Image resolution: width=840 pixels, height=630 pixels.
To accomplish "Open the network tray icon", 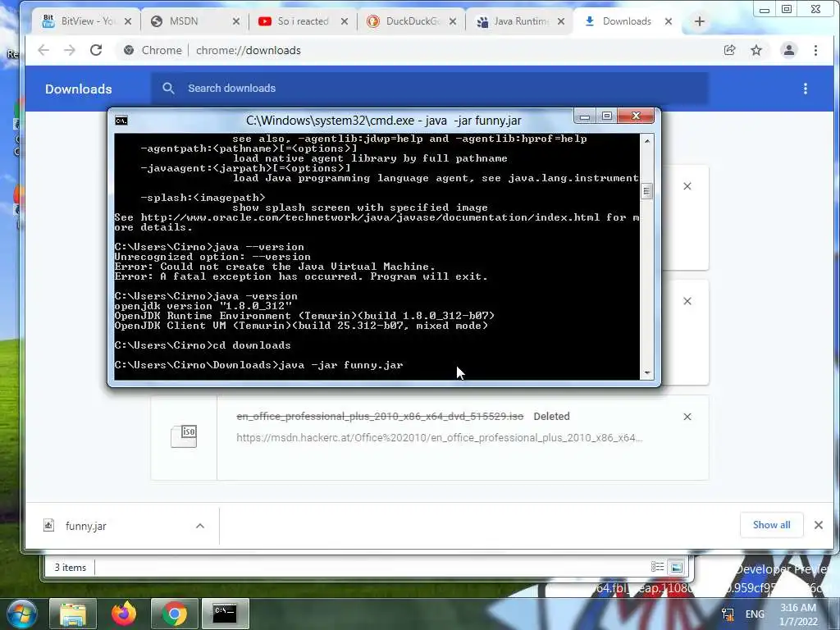I will [x=728, y=614].
